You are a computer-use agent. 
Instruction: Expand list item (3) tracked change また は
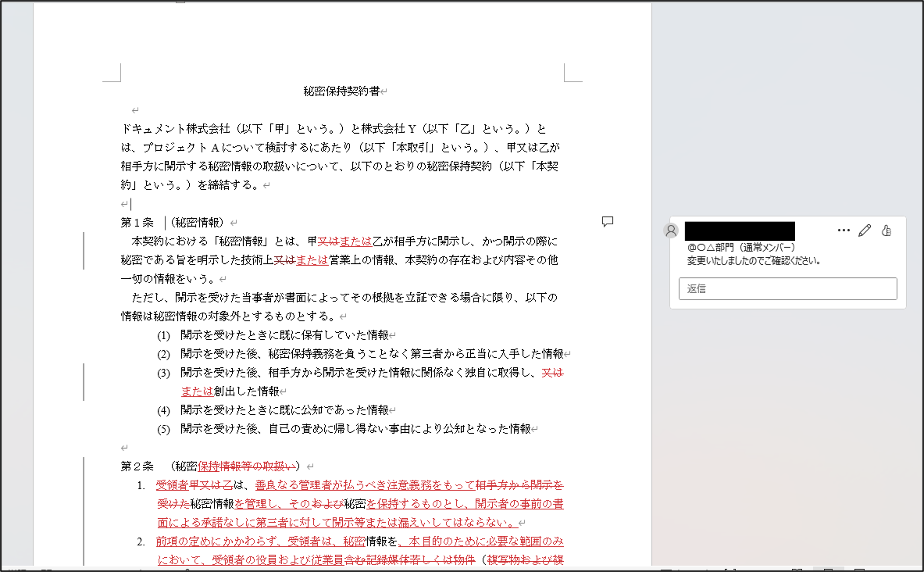[x=198, y=391]
